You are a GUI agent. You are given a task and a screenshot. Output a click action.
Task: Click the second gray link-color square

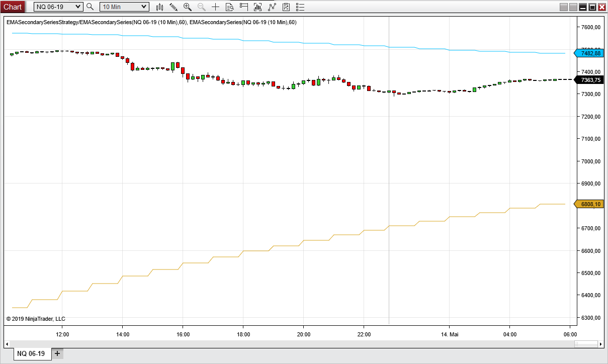[x=573, y=7]
